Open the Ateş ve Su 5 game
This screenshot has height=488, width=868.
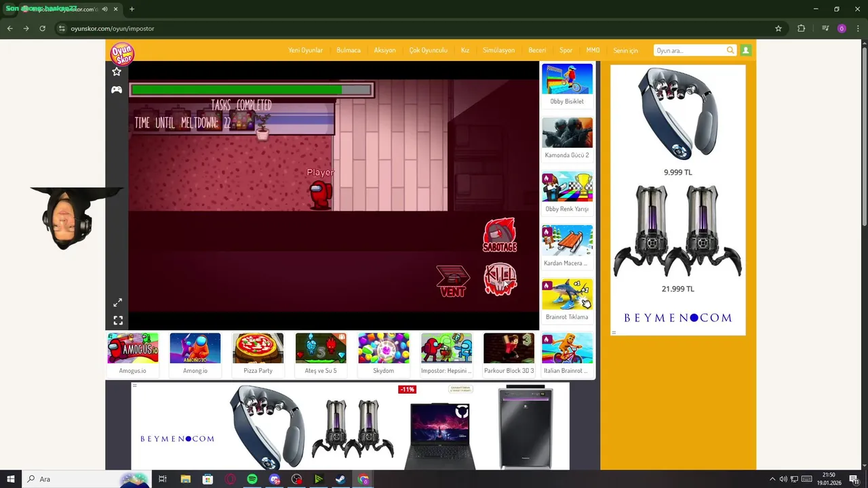click(x=321, y=354)
